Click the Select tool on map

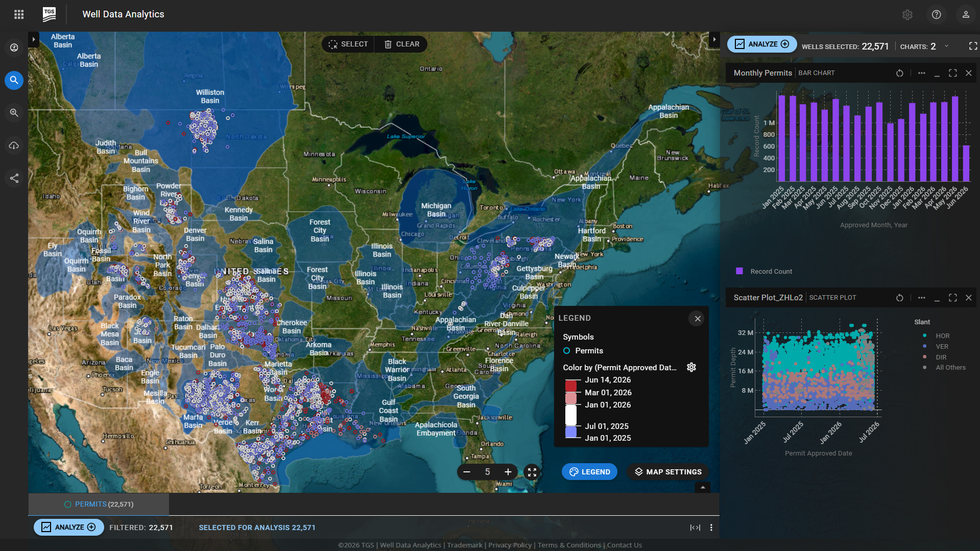[x=348, y=44]
